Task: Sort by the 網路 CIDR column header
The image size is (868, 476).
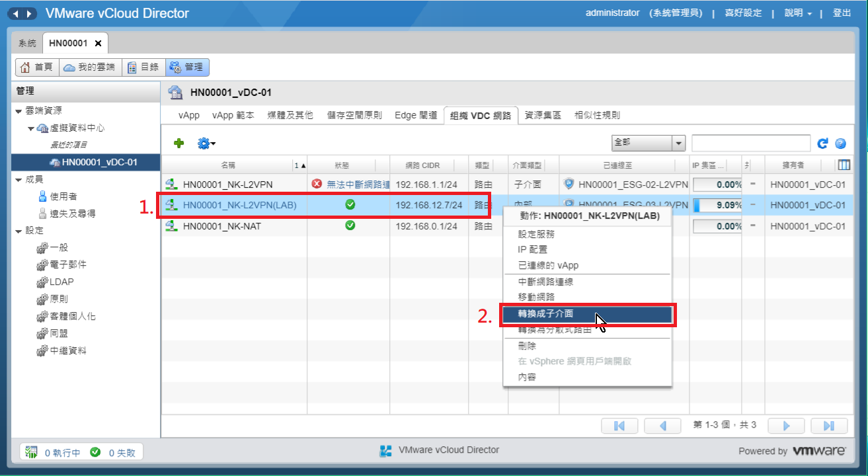Action: [423, 165]
